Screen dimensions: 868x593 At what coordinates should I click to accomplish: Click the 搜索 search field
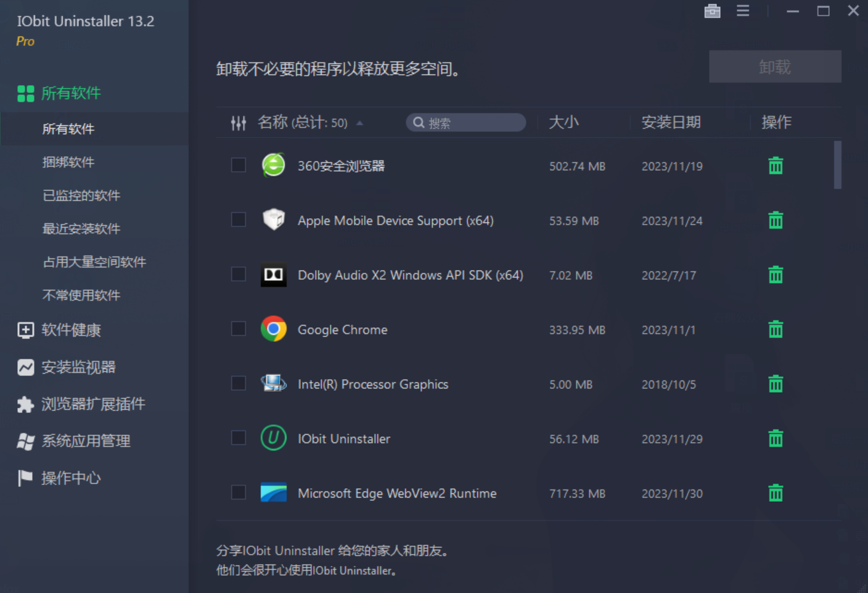point(465,123)
